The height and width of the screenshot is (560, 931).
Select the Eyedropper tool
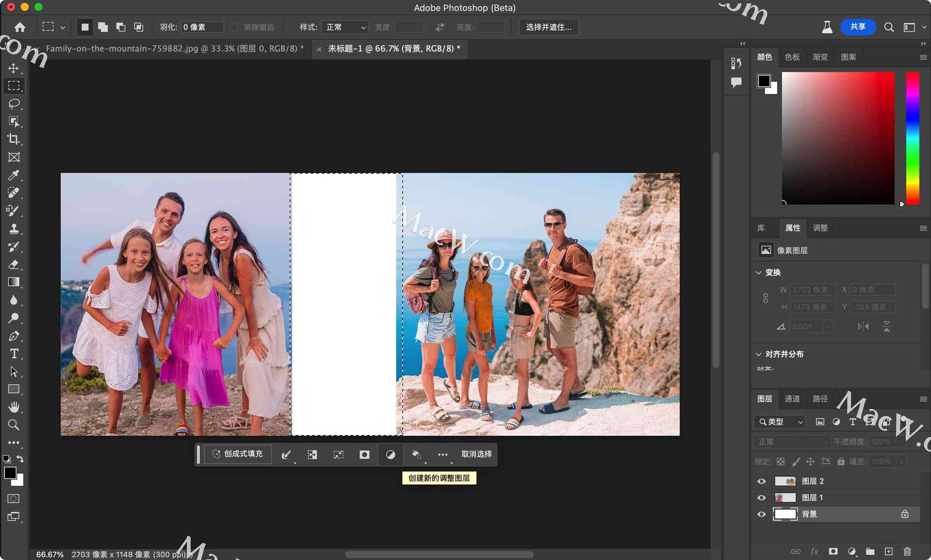coord(14,175)
